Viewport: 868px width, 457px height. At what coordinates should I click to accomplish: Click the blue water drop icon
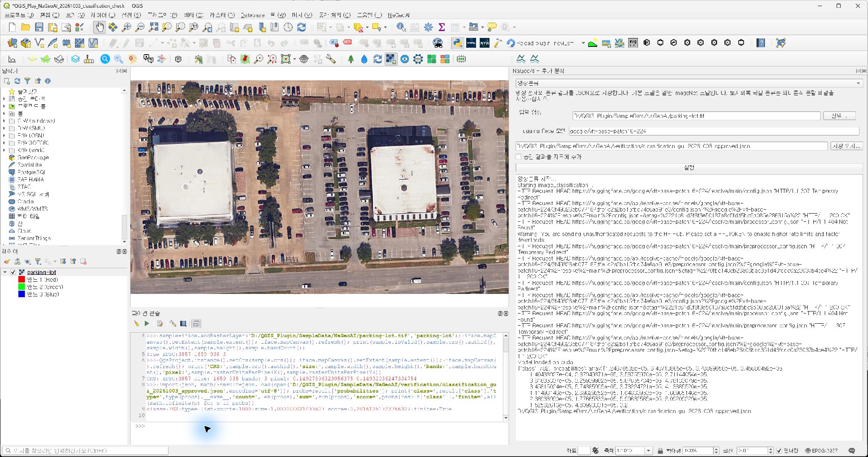(364, 59)
